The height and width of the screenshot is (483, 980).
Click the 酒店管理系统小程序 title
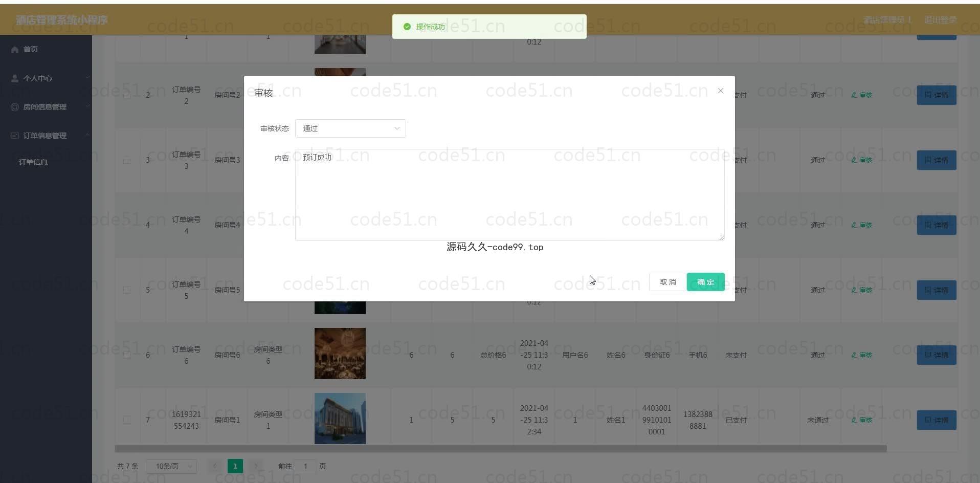tap(62, 20)
